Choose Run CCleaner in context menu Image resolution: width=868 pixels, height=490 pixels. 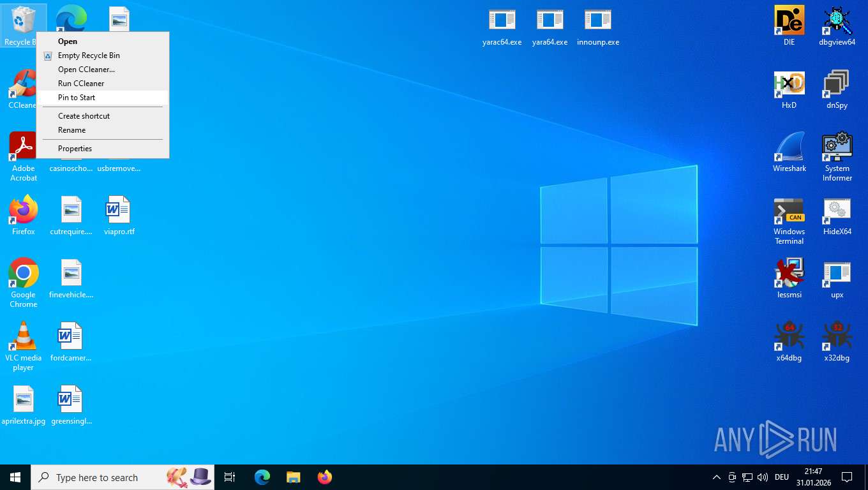tap(103, 84)
